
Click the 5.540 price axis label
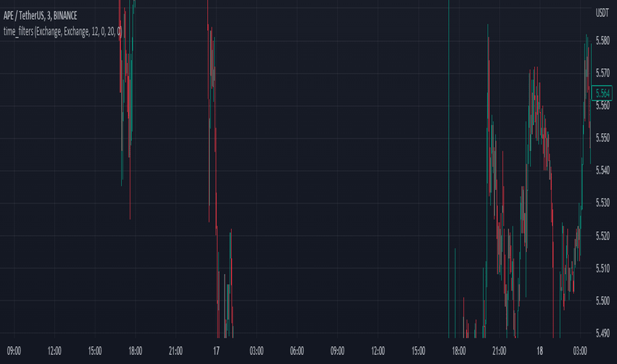coord(602,170)
